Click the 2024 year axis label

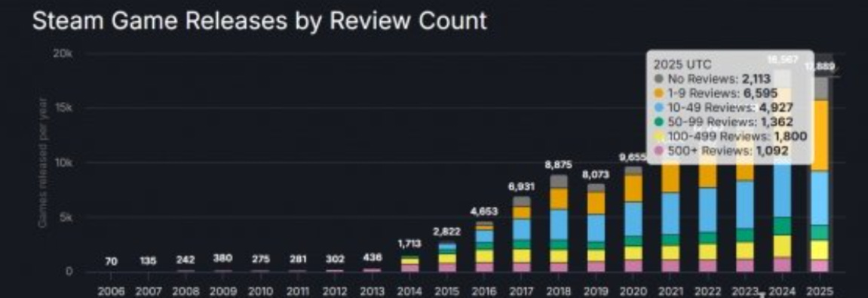pos(783,290)
